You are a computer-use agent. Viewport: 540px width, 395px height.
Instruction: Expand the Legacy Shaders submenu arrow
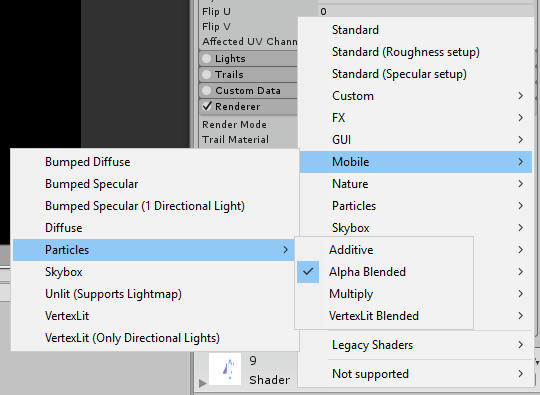tap(521, 345)
